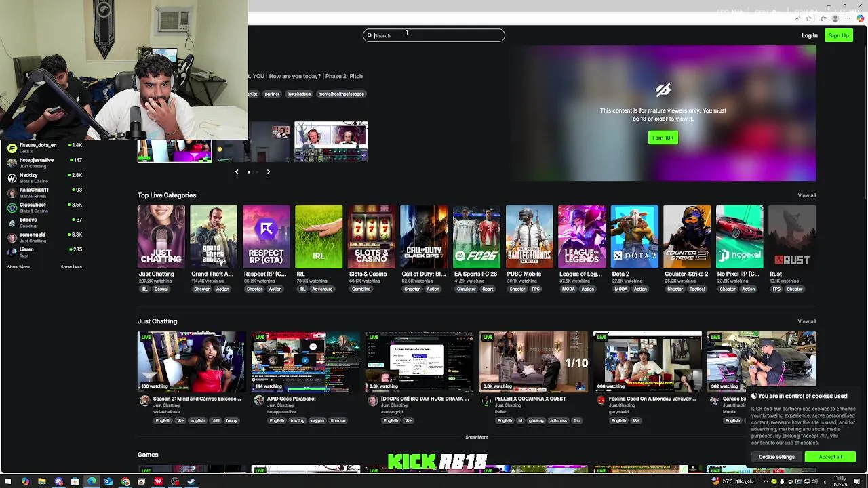Collapse sidebar list with Show Less
868x488 pixels.
(x=71, y=267)
